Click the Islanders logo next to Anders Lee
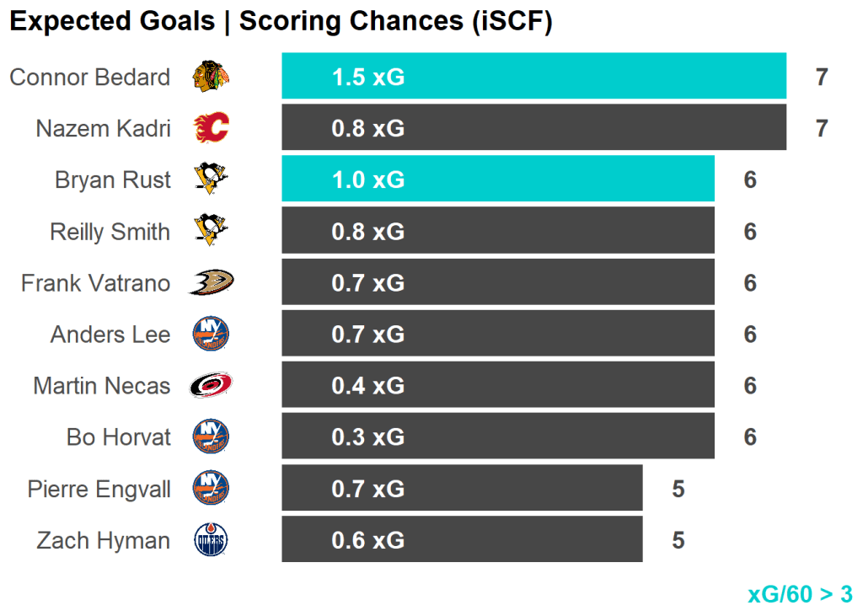Image resolution: width=863 pixels, height=616 pixels. click(x=211, y=335)
